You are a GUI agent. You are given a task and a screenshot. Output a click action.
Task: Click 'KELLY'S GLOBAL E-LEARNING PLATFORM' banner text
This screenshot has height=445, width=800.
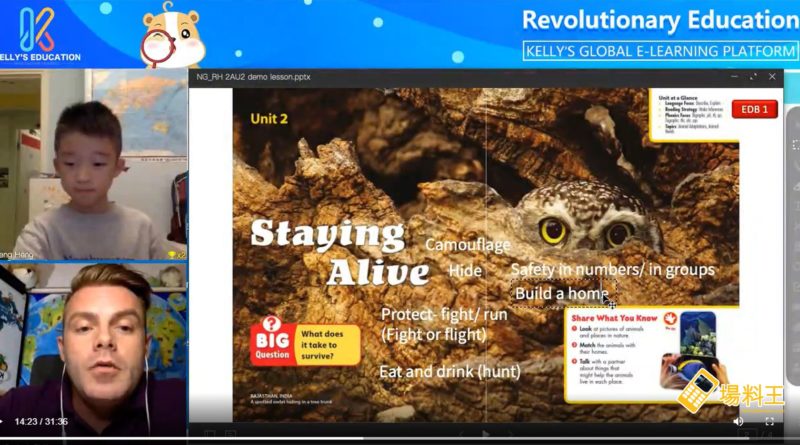click(660, 51)
